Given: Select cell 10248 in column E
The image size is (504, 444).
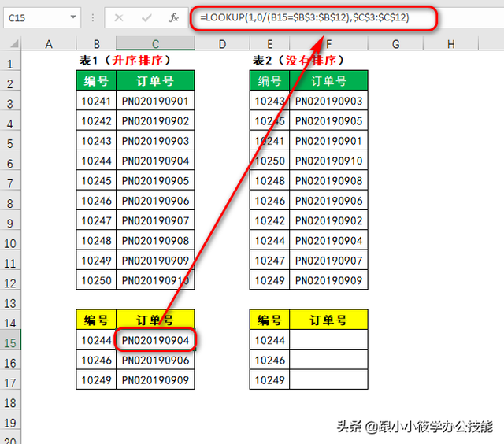Looking at the screenshot, I should (x=269, y=180).
